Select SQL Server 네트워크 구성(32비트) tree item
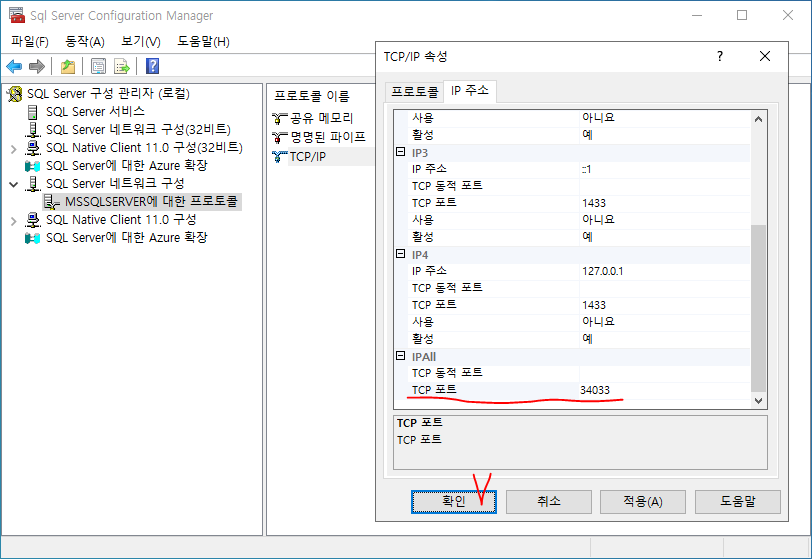The height and width of the screenshot is (559, 812). coord(138,130)
